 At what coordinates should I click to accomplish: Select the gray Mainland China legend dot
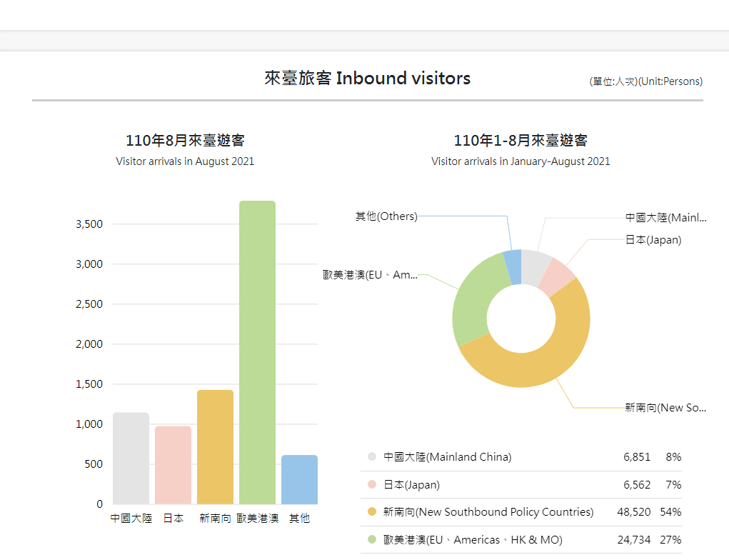[x=371, y=457]
